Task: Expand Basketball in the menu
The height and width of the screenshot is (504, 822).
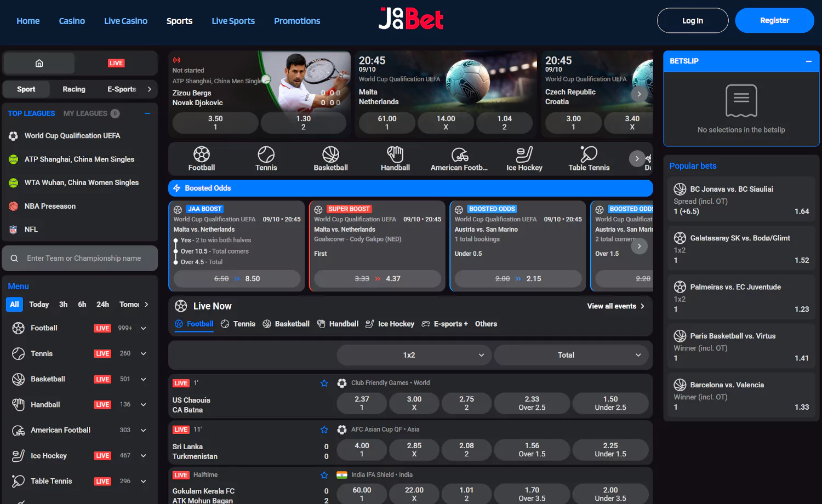Action: (144, 379)
